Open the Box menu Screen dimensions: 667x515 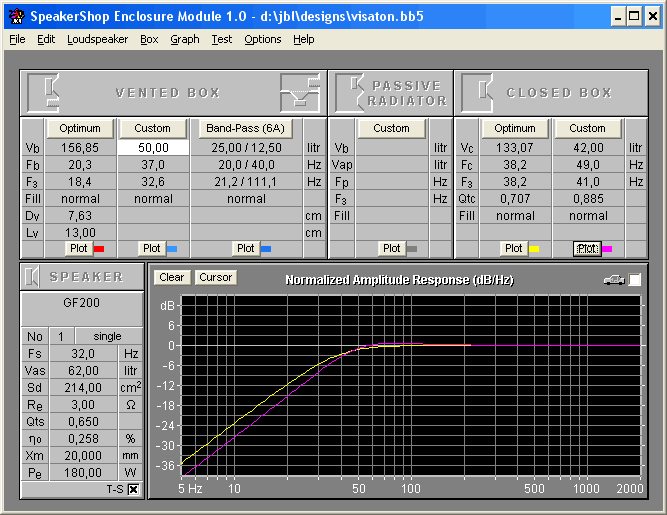coord(149,39)
